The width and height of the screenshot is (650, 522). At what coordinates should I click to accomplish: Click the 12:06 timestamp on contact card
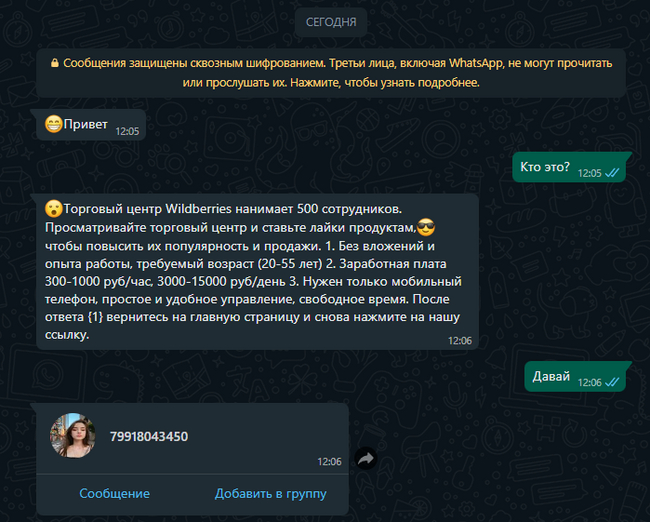[330, 461]
